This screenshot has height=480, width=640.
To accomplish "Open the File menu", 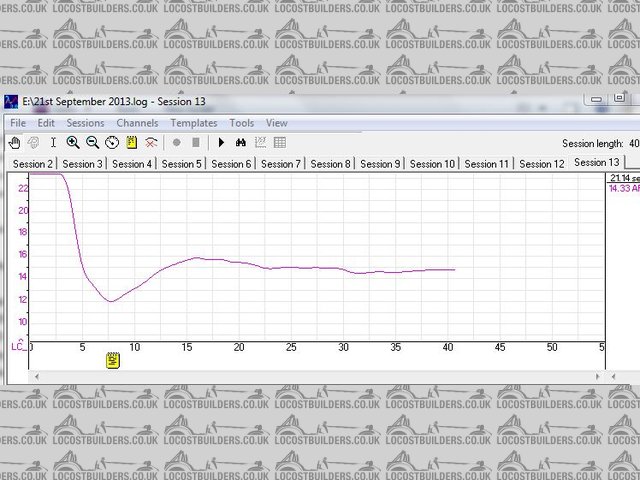I will pos(18,123).
